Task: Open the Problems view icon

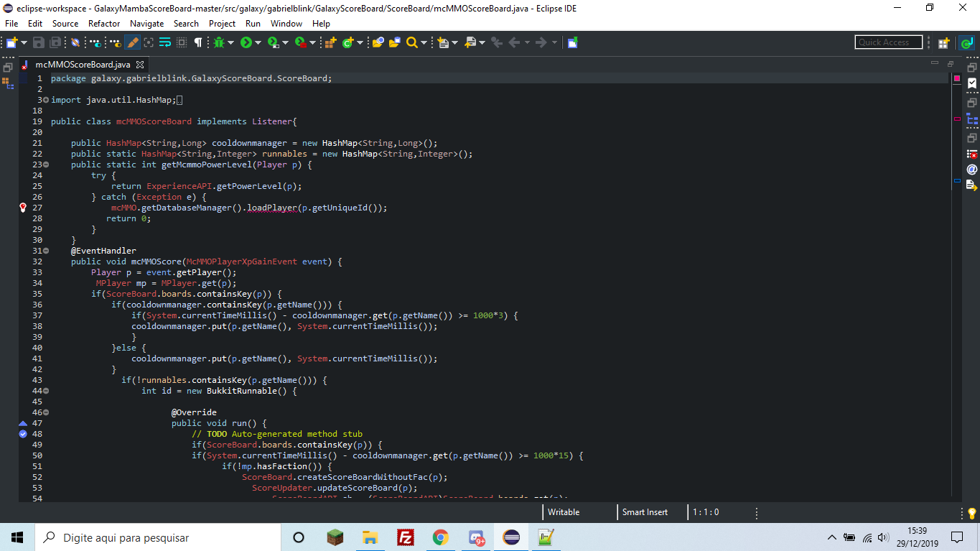Action: point(972,154)
